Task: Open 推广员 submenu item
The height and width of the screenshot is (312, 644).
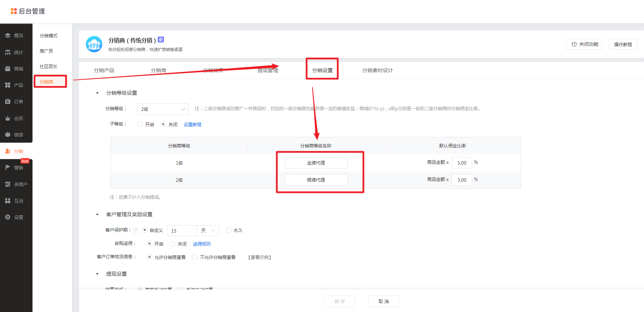Action: tap(46, 51)
